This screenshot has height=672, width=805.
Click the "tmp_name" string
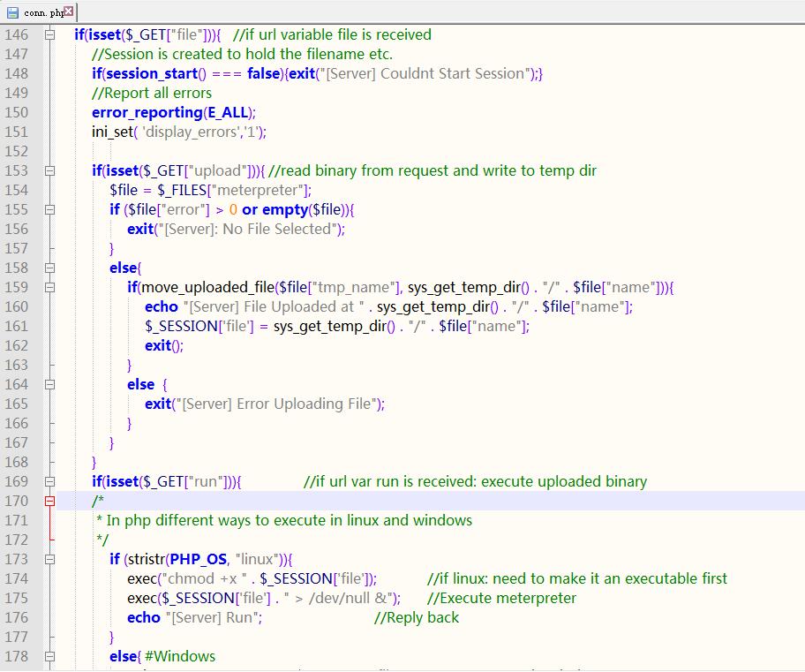(x=352, y=288)
